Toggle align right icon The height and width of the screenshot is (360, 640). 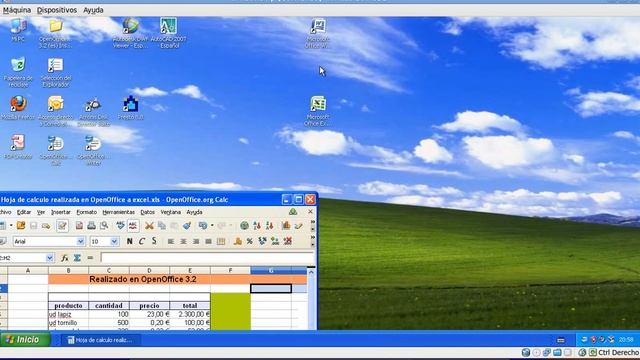pos(196,242)
